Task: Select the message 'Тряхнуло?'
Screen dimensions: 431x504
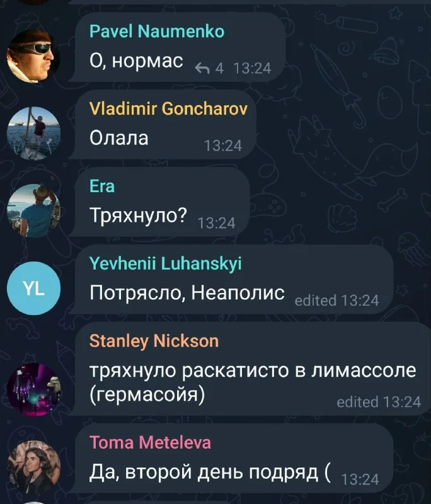Action: point(138,215)
